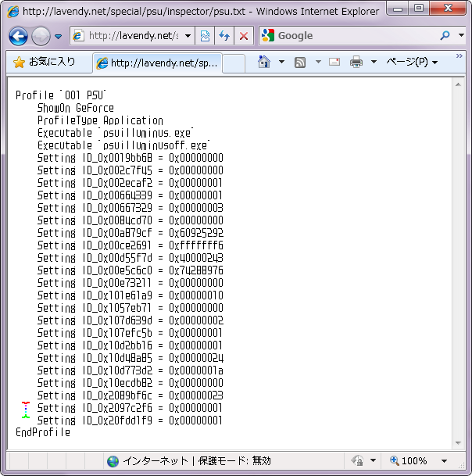Click the scrollbar up arrow
Image resolution: width=472 pixels, height=476 pixels.
(x=459, y=84)
